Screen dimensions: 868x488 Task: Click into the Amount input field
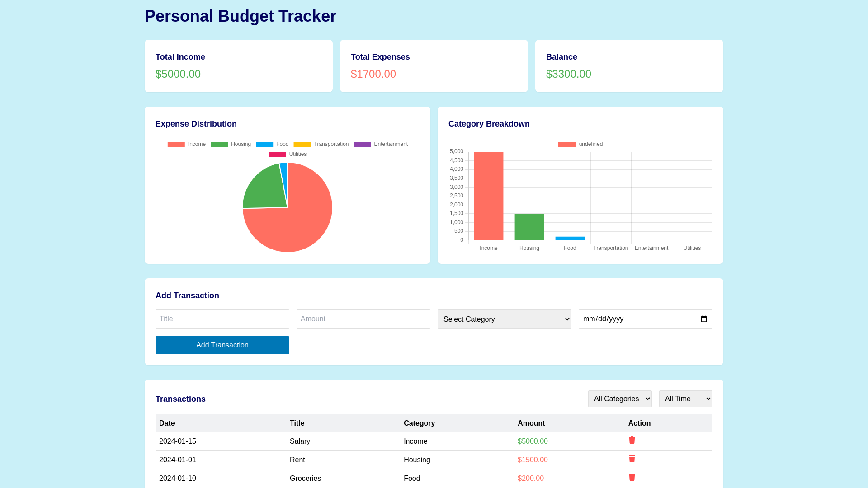[363, 319]
